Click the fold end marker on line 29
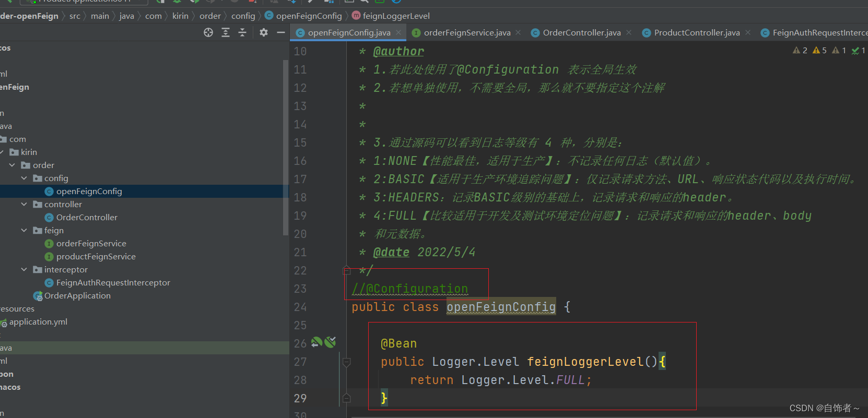Viewport: 868px width, 418px height. 346,398
